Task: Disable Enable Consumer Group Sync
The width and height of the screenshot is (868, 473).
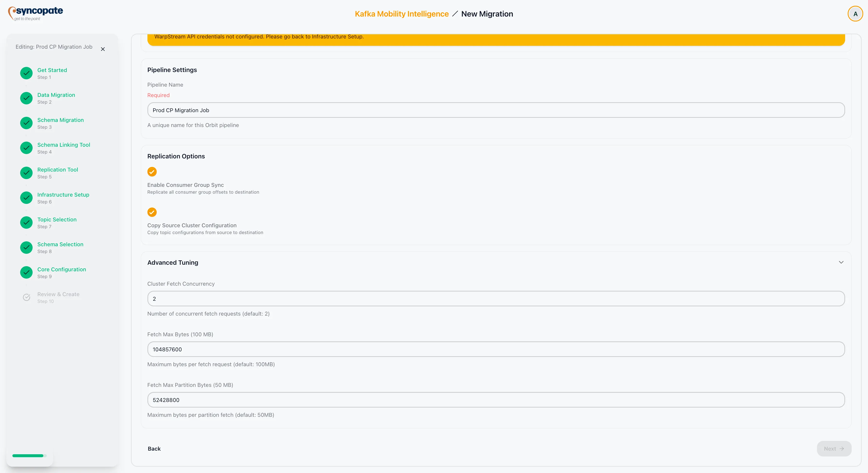Action: coord(152,172)
